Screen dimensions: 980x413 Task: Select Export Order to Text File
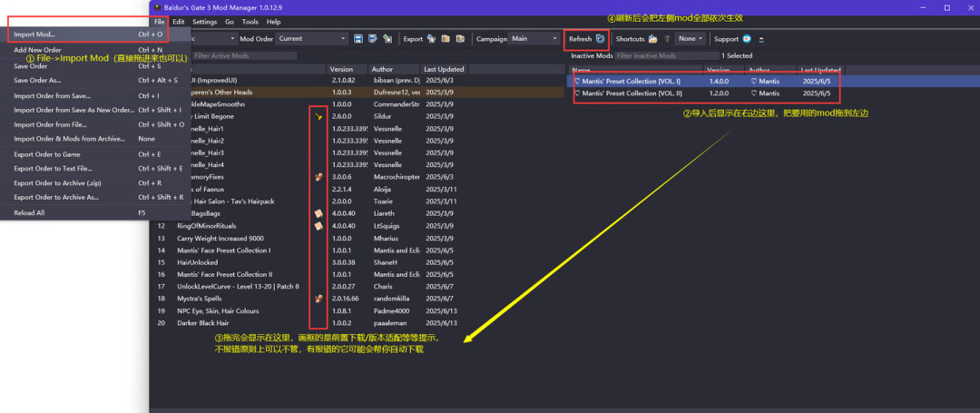(96, 169)
